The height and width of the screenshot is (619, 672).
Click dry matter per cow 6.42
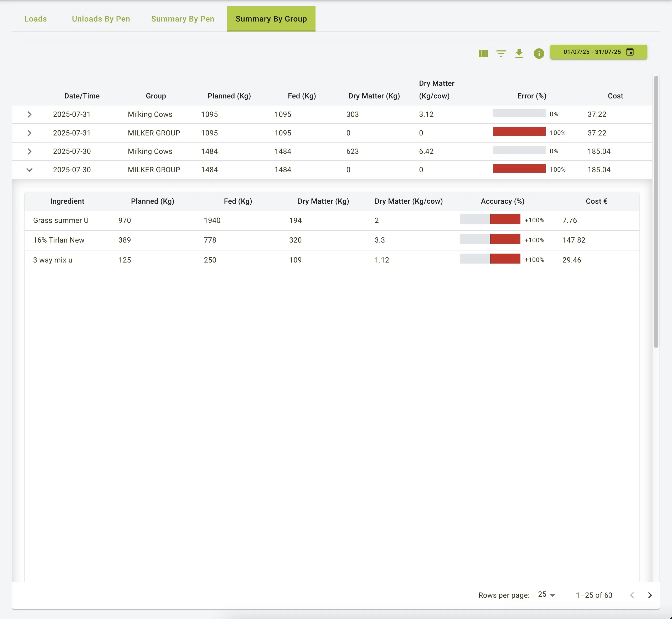(x=426, y=151)
